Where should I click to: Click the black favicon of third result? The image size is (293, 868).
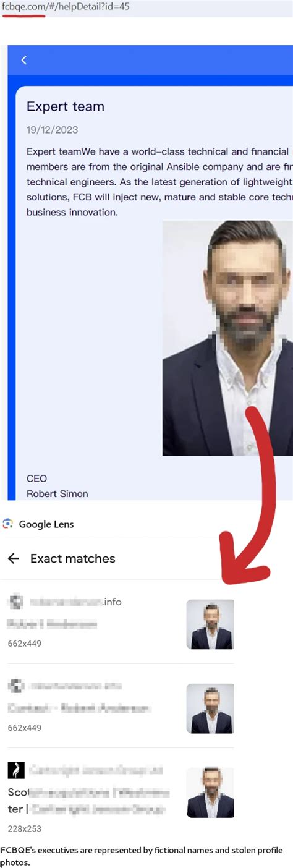click(x=15, y=770)
